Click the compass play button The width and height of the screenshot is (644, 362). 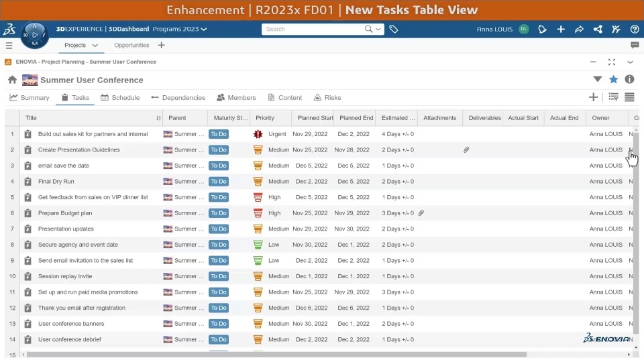[35, 35]
